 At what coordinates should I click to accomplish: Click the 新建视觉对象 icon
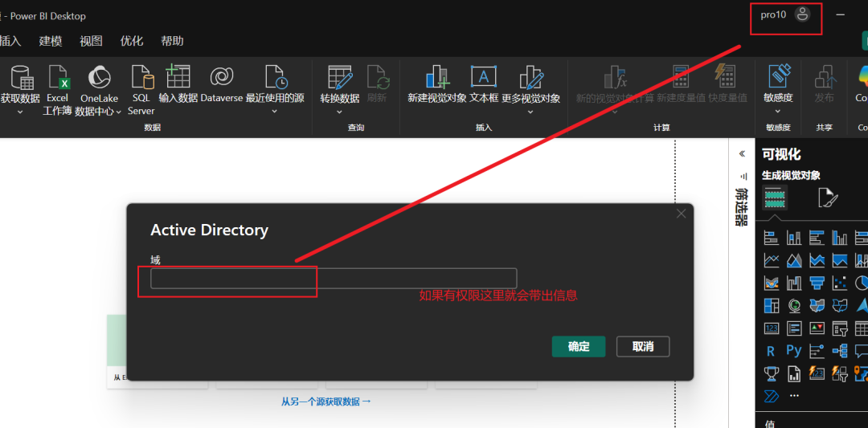coord(437,77)
